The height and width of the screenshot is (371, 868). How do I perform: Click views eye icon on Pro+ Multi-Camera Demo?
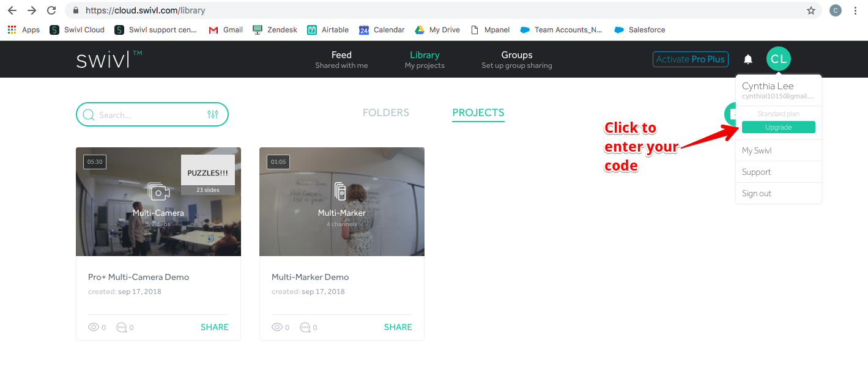94,328
